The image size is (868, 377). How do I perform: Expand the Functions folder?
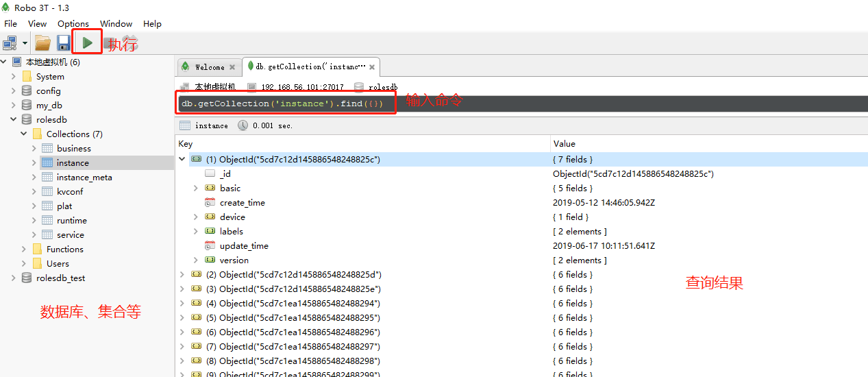pyautogui.click(x=24, y=249)
